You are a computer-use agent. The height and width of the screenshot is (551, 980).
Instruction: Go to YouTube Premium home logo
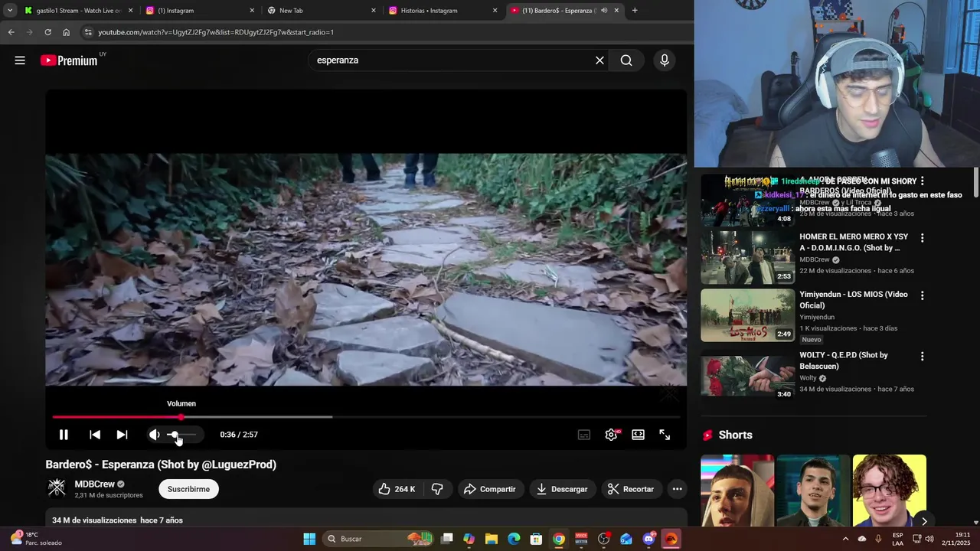click(69, 60)
